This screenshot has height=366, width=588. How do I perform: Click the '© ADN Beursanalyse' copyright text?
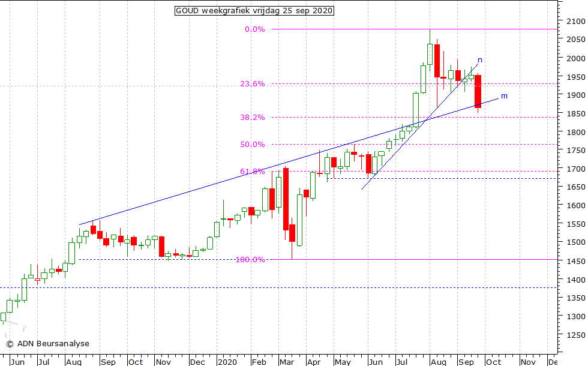48,343
